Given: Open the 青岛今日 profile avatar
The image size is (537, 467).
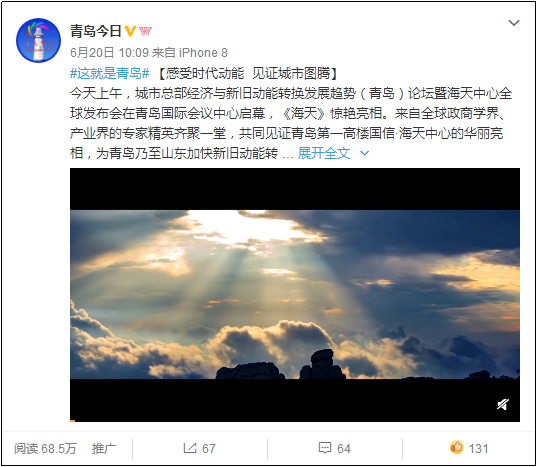Looking at the screenshot, I should [x=38, y=40].
